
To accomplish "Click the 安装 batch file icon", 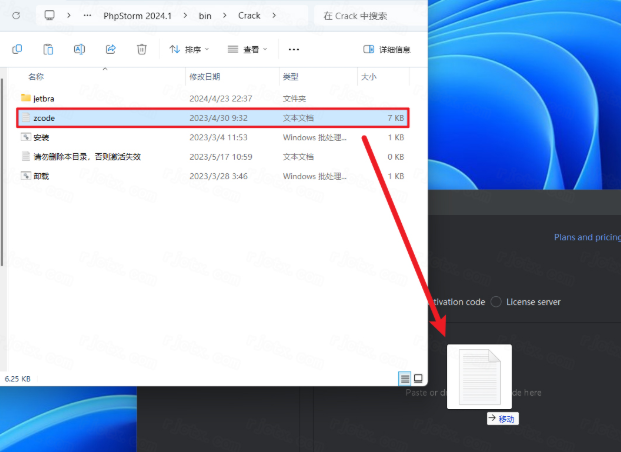I will point(26,137).
